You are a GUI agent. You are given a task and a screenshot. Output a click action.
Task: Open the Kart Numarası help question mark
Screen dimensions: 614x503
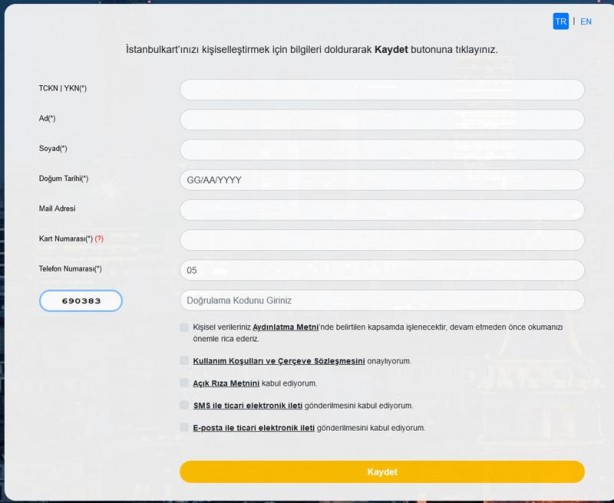tap(99, 239)
